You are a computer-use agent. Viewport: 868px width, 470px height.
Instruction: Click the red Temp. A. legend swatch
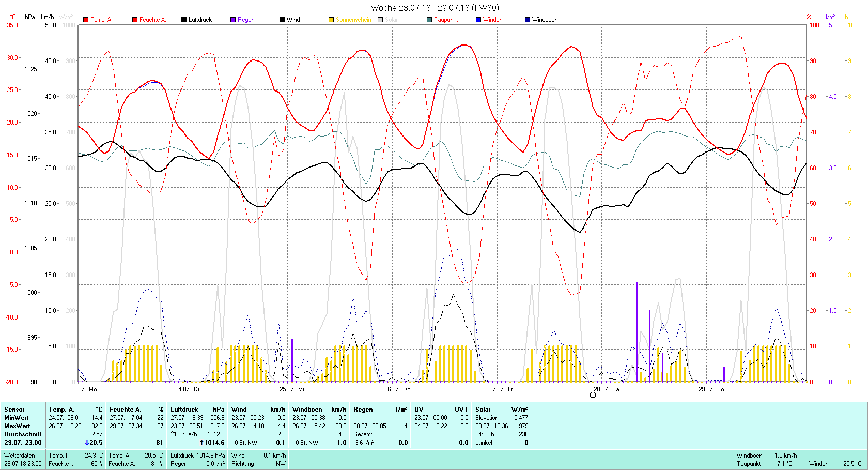click(x=86, y=20)
